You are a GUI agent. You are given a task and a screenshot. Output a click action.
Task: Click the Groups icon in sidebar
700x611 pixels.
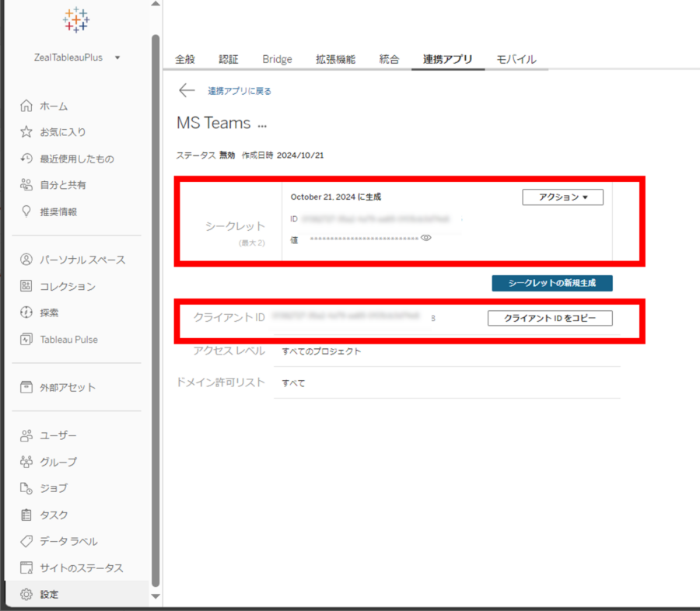[26, 462]
